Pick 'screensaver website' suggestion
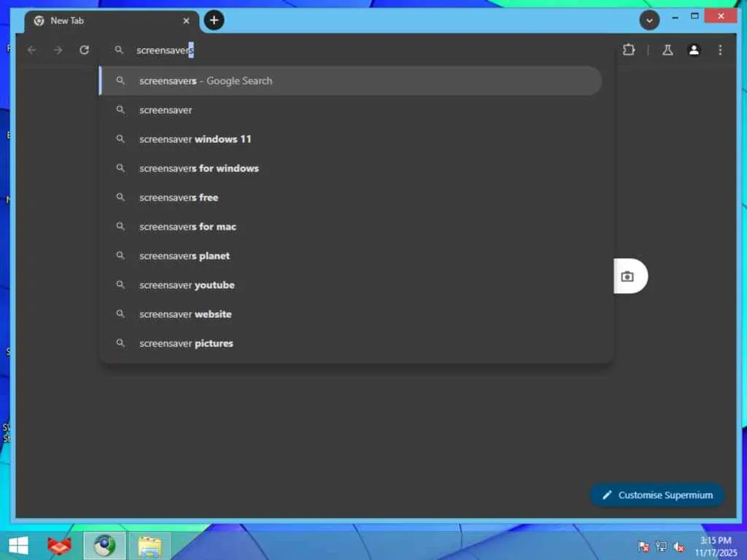The height and width of the screenshot is (560, 747). click(x=352, y=314)
